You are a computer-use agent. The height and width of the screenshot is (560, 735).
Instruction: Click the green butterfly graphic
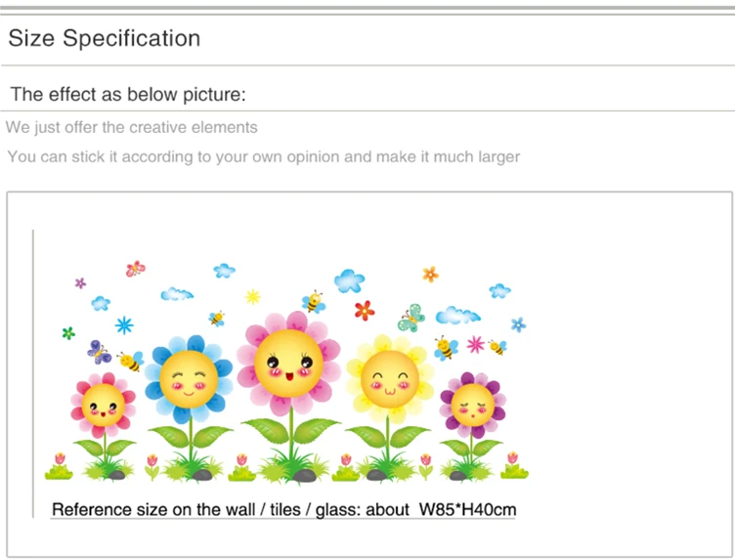[x=411, y=319]
